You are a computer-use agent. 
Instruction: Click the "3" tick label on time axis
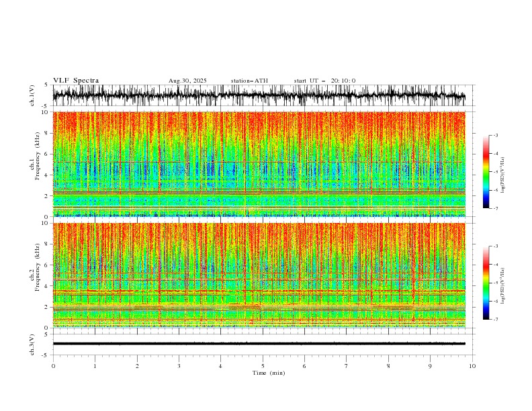[x=179, y=366]
